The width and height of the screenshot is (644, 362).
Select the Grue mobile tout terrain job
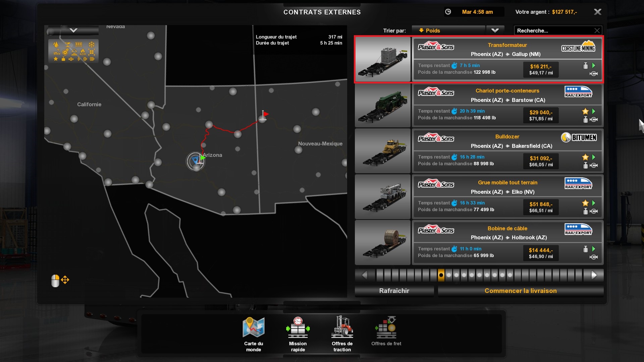507,182
